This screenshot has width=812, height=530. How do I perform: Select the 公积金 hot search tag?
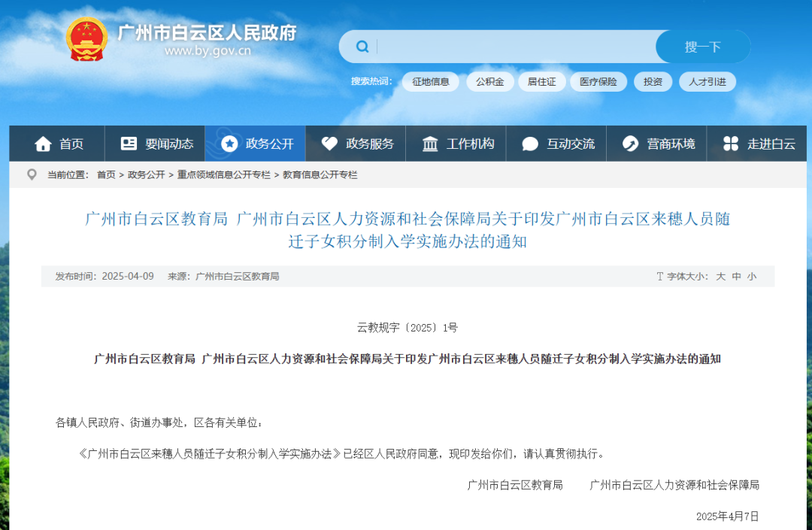point(490,82)
